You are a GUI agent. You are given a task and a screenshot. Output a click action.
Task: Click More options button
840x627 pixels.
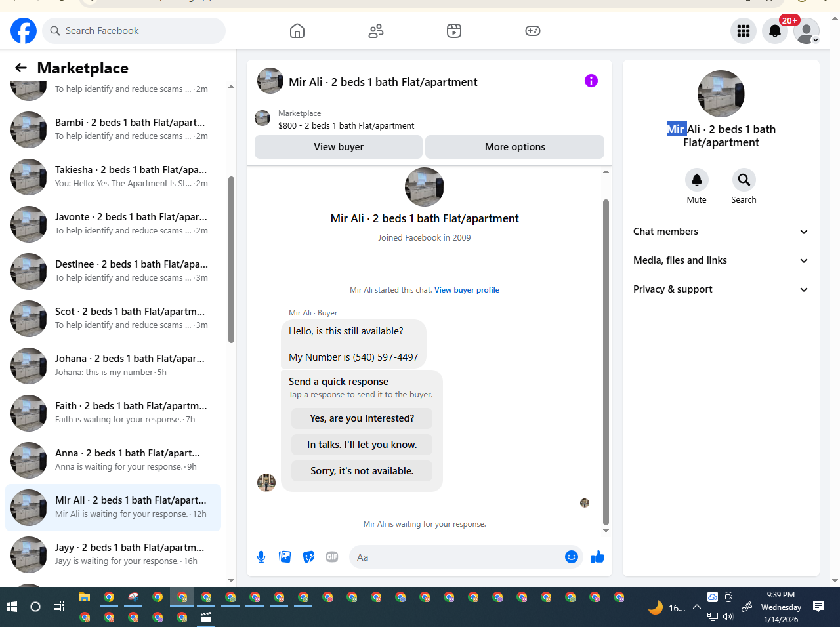click(x=515, y=147)
